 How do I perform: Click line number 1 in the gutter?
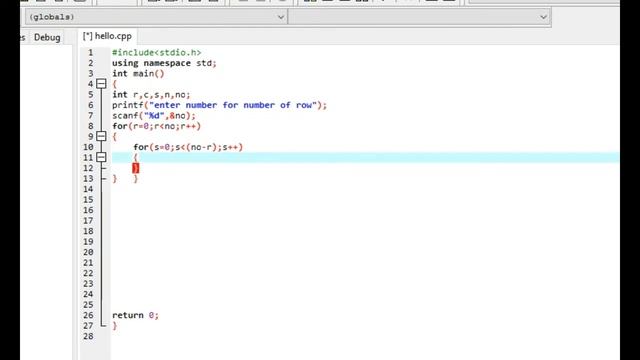click(x=91, y=53)
